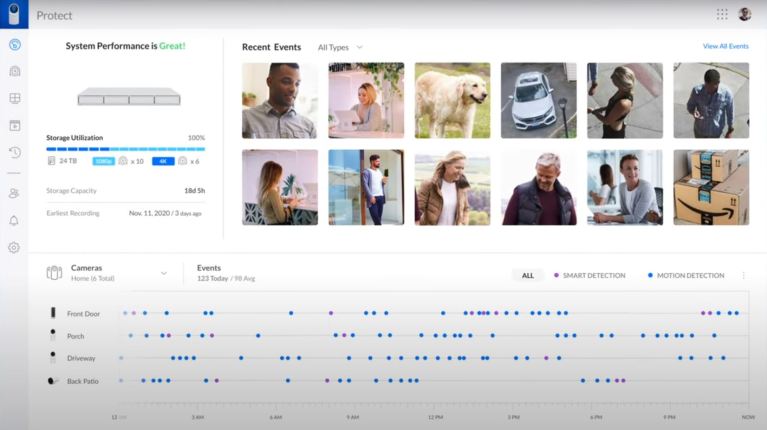
Task: Click the storage drive icon next to 24 TB
Action: (51, 161)
